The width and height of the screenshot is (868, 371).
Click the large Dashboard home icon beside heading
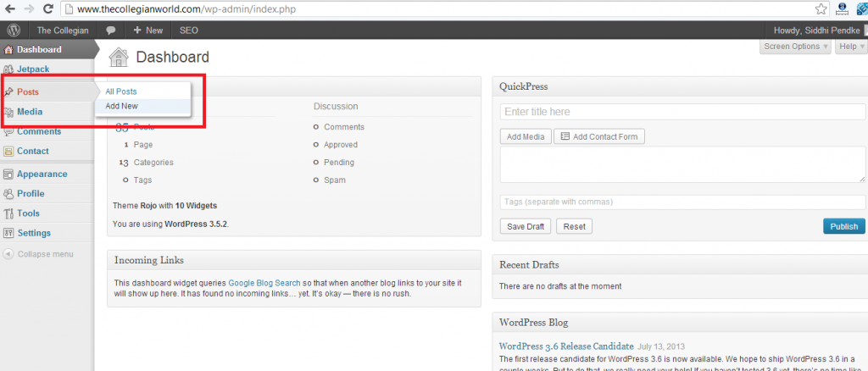(118, 58)
